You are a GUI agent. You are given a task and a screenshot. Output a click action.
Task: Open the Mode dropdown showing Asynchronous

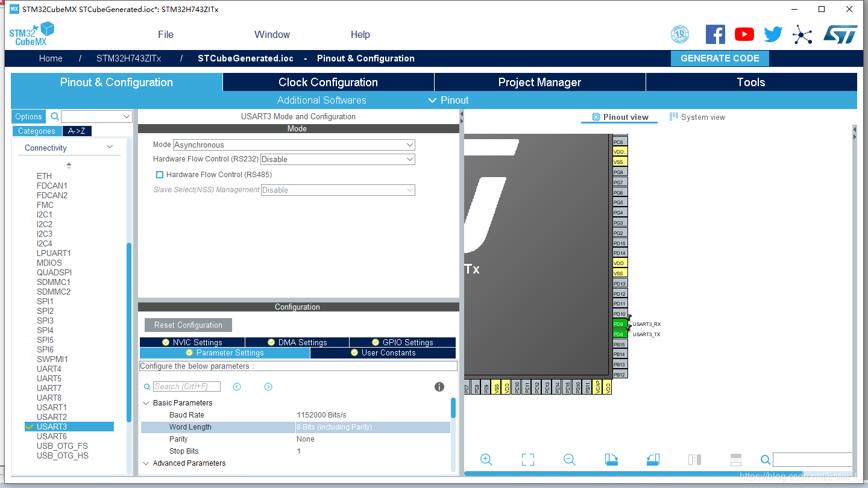pos(294,145)
